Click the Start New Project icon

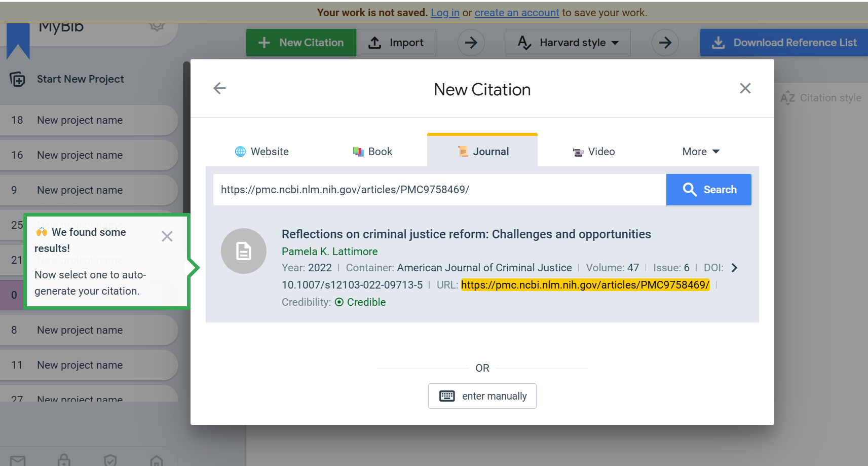pos(17,79)
